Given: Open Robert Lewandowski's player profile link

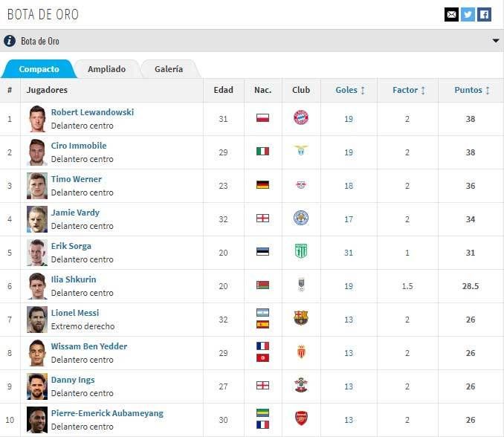Looking at the screenshot, I should pos(92,112).
